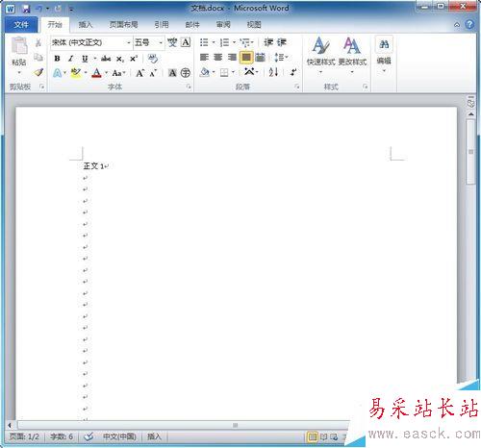The image size is (481, 448).
Task: Click the Cut scissors icon
Action: click(x=38, y=42)
